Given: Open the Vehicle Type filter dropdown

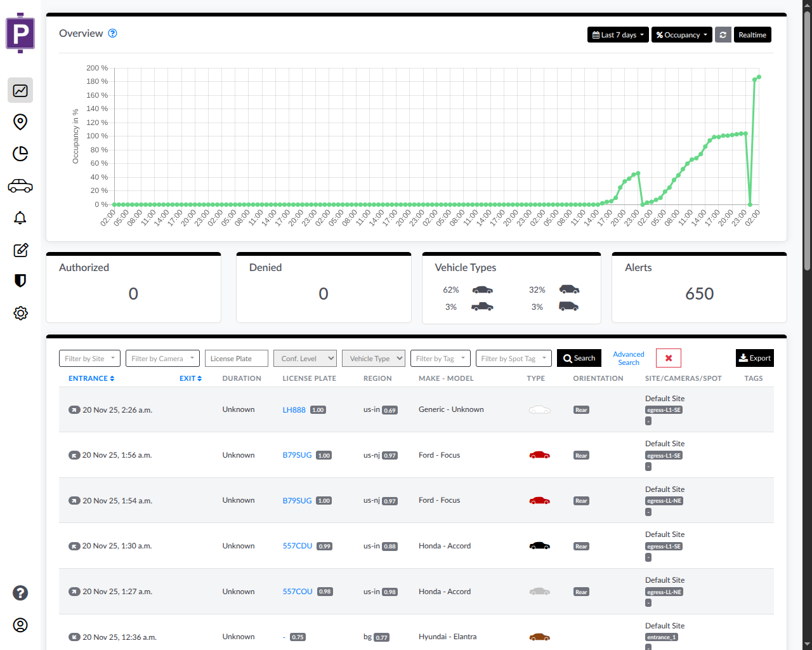Looking at the screenshot, I should [x=374, y=358].
